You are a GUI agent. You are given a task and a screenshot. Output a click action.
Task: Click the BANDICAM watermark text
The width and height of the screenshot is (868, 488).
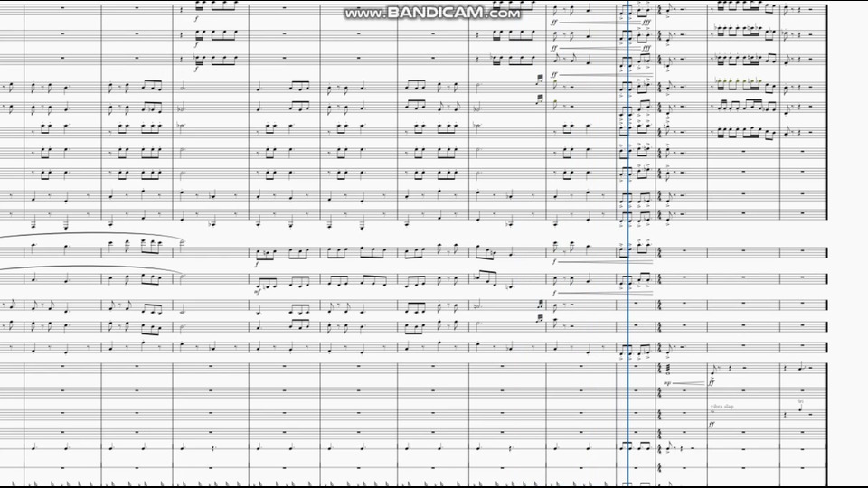pyautogui.click(x=432, y=13)
